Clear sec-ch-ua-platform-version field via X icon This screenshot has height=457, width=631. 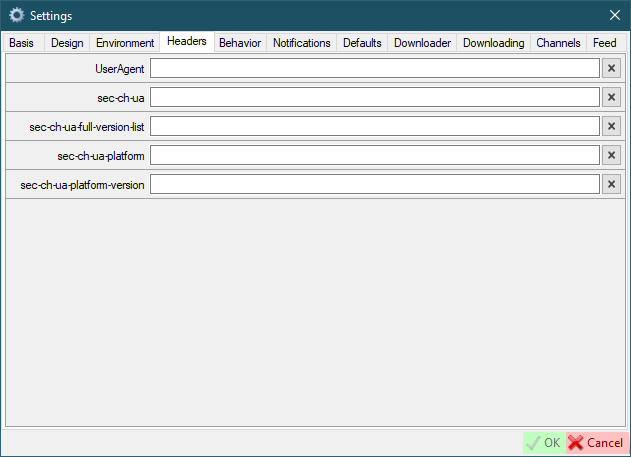612,184
